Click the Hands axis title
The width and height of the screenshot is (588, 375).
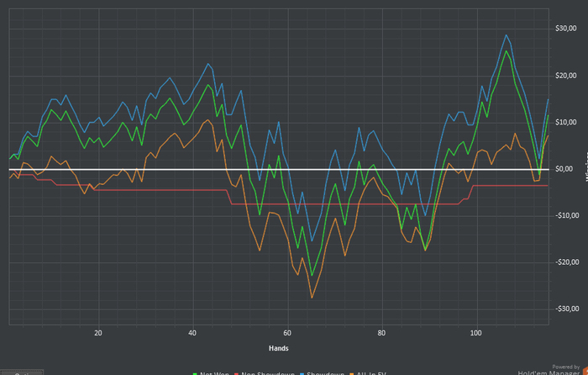[279, 348]
